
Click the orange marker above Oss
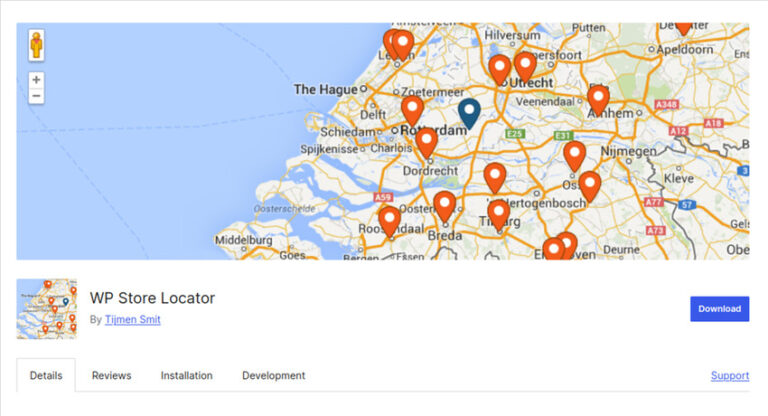[575, 156]
